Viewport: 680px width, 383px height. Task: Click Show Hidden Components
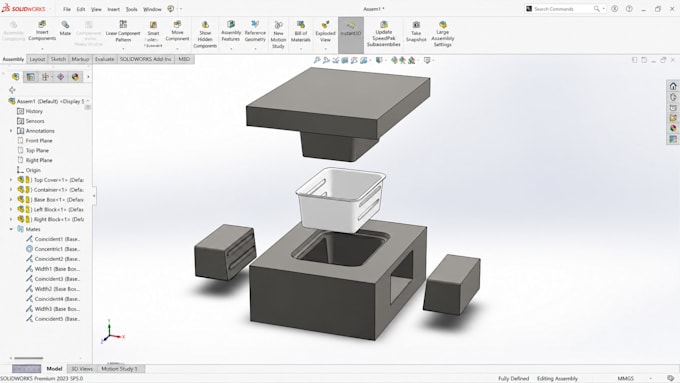tap(205, 34)
